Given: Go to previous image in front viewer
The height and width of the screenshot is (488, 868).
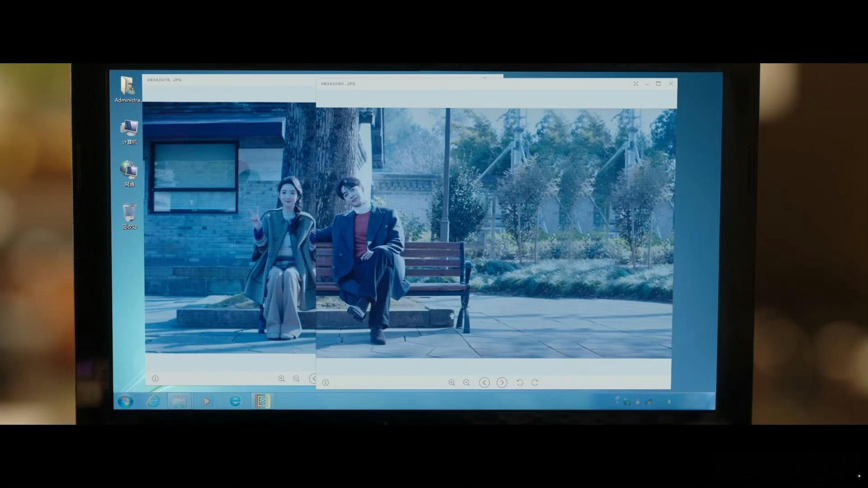Looking at the screenshot, I should click(484, 383).
